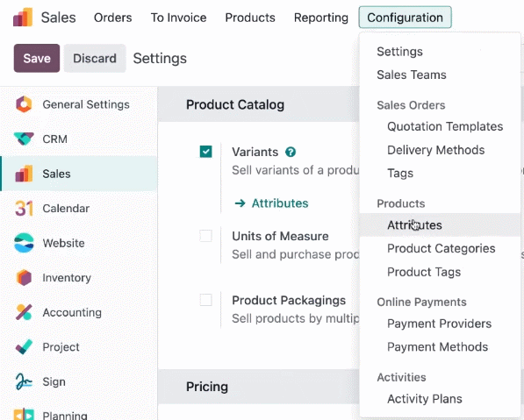This screenshot has height=420, width=524.
Task: Select CRM label in settings sidebar
Action: pyautogui.click(x=54, y=139)
